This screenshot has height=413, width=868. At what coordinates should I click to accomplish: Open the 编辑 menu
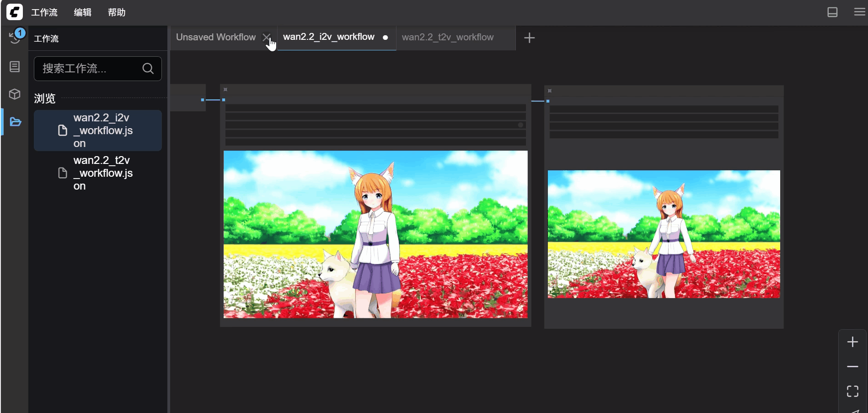click(x=83, y=12)
